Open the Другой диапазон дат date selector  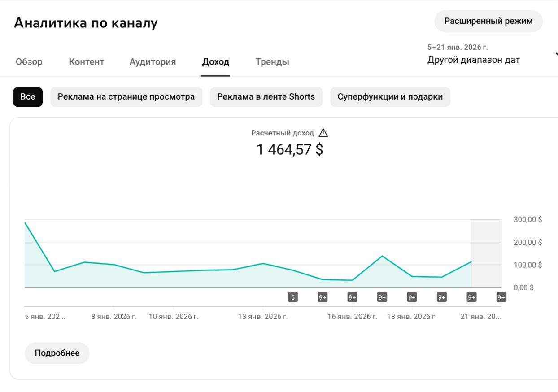pyautogui.click(x=473, y=60)
